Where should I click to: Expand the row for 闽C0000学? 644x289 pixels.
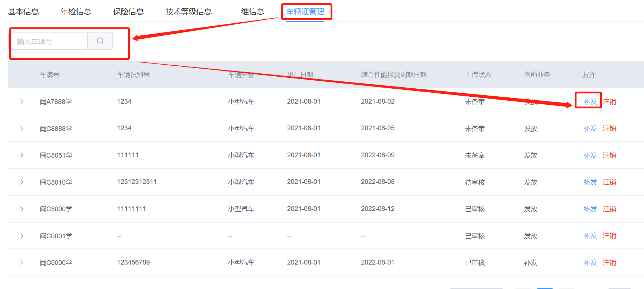pyautogui.click(x=22, y=262)
